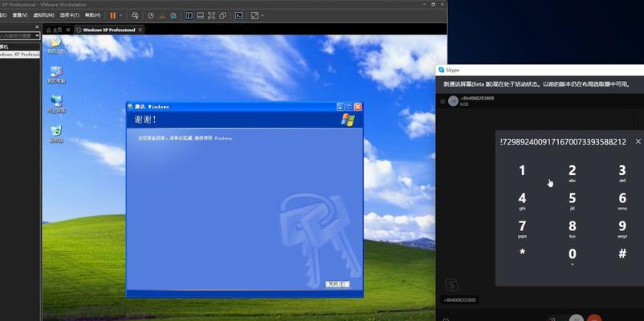Open the power options dropdown beside pause icon
Viewport: 644px width, 321px height.
click(x=120, y=15)
